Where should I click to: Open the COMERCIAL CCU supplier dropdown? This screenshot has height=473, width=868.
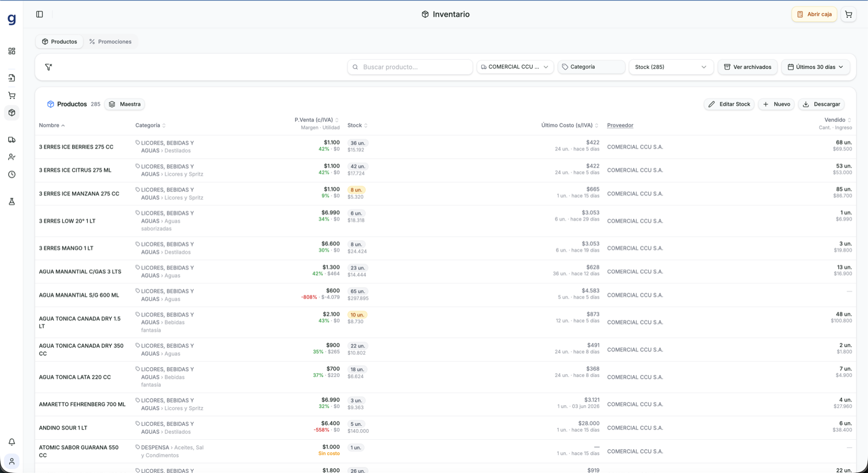click(x=515, y=67)
